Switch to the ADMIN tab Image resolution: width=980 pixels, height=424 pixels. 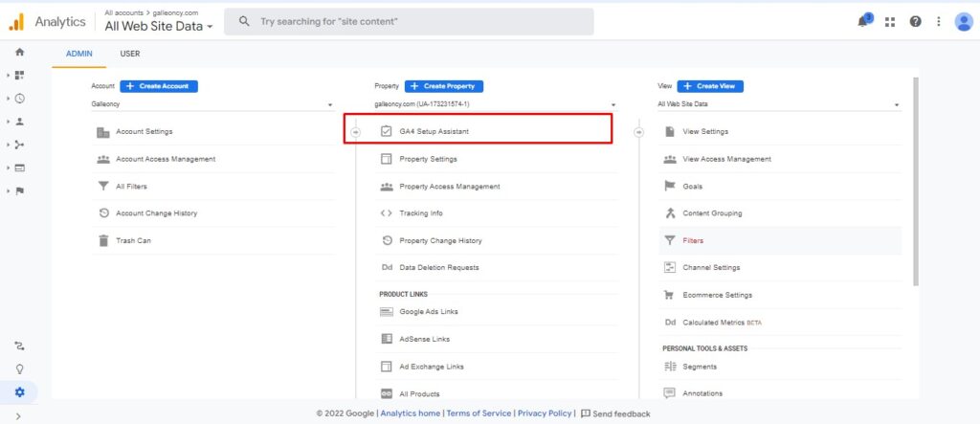click(79, 54)
